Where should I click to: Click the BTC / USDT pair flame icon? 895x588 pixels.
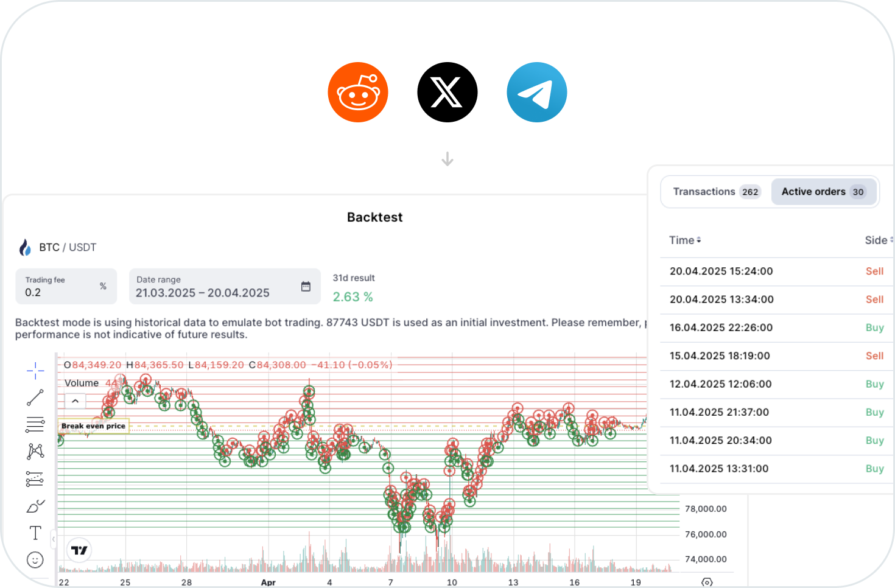click(25, 247)
